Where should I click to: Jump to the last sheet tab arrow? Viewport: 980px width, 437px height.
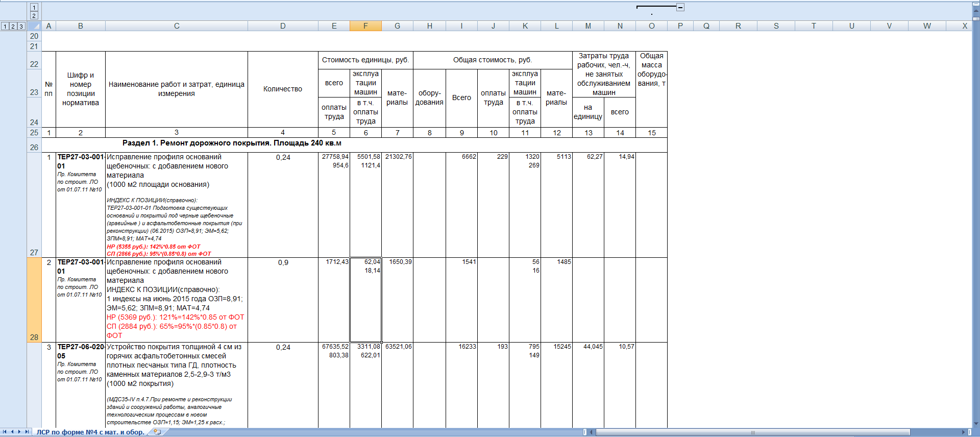tap(27, 432)
